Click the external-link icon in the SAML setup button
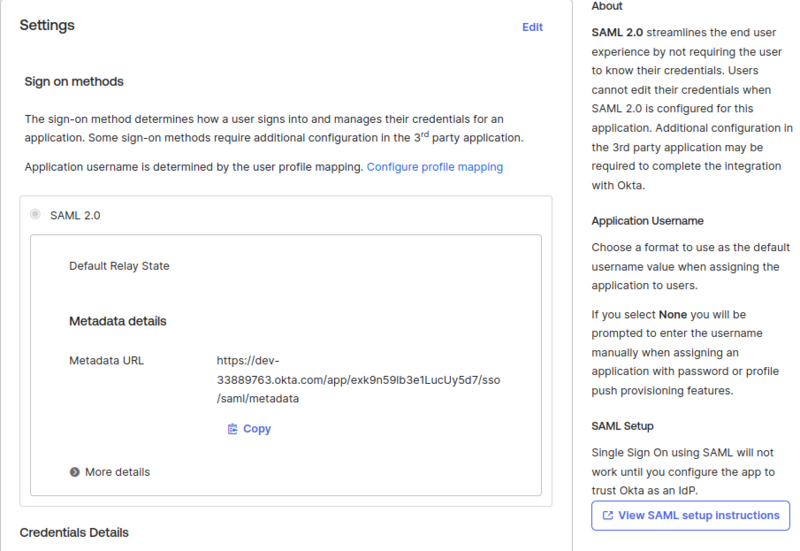Viewport: 800px width, 551px height. tap(607, 516)
